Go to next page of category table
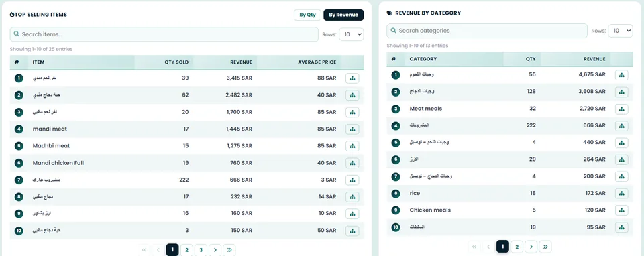This screenshot has width=644, height=256. point(531,247)
